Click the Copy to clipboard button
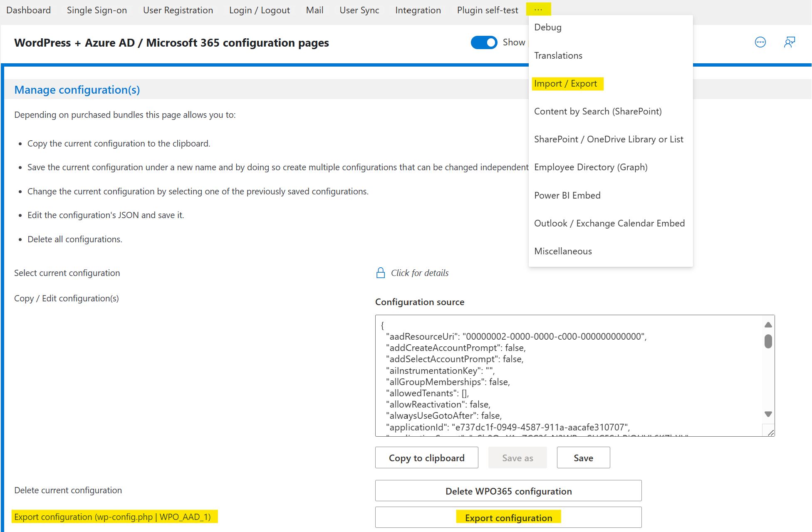812x532 pixels. [x=427, y=457]
